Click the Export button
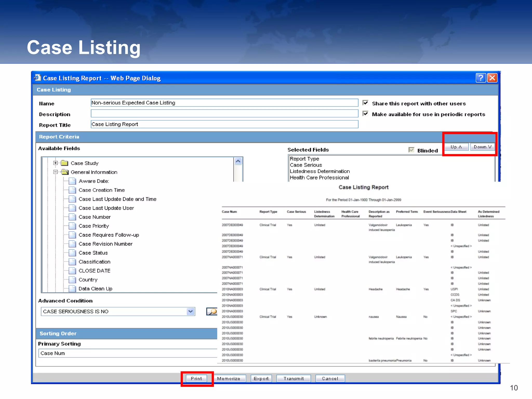This screenshot has width=532, height=399. coord(261,378)
